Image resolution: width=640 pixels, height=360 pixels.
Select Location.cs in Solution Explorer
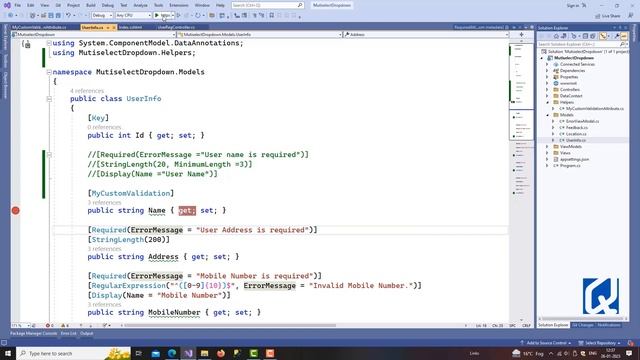(x=576, y=134)
